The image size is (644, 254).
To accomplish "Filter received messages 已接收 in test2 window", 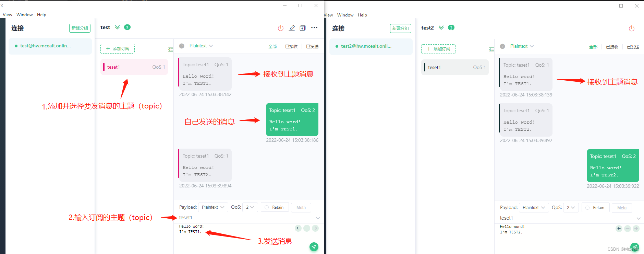I will [x=612, y=47].
